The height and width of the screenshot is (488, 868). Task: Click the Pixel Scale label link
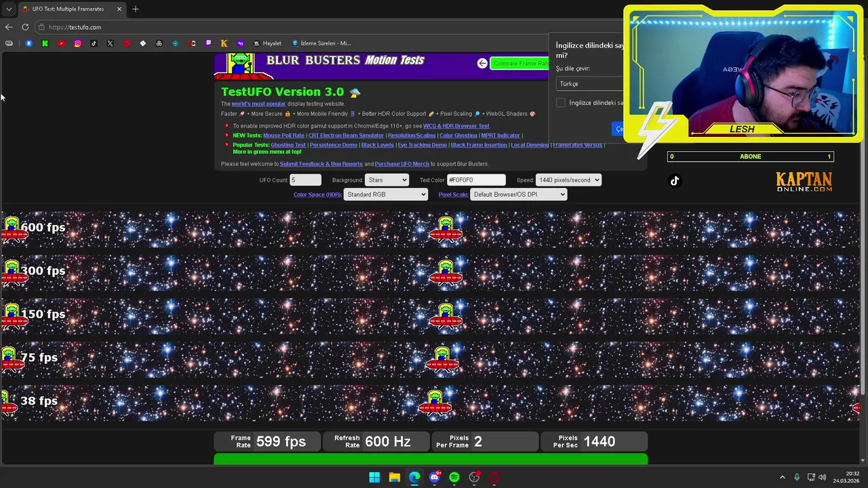click(x=453, y=195)
